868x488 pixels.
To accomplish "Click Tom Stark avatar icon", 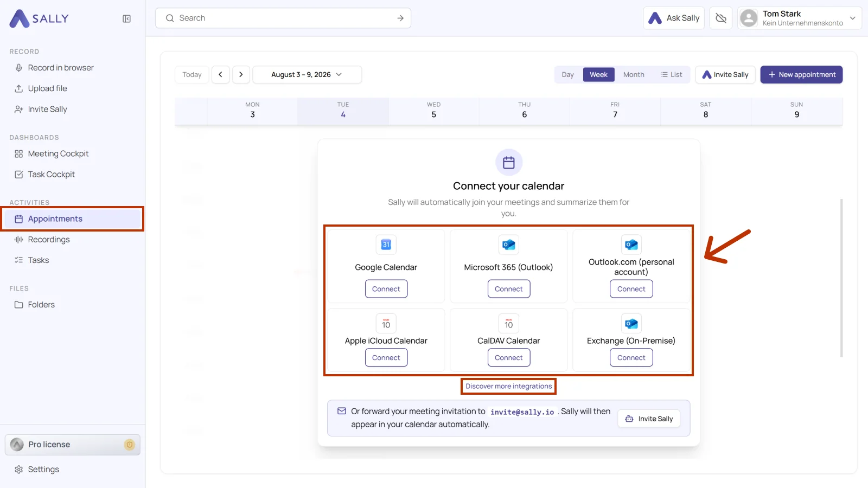I will (x=749, y=18).
